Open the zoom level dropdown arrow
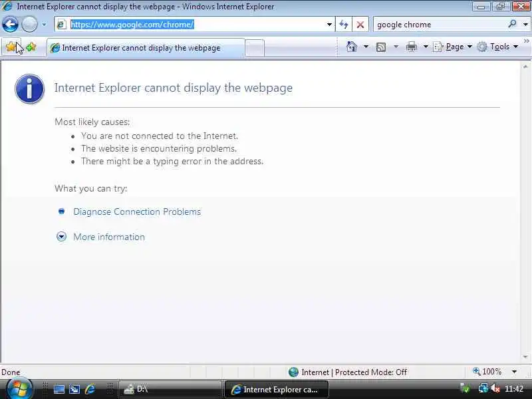 pyautogui.click(x=514, y=372)
